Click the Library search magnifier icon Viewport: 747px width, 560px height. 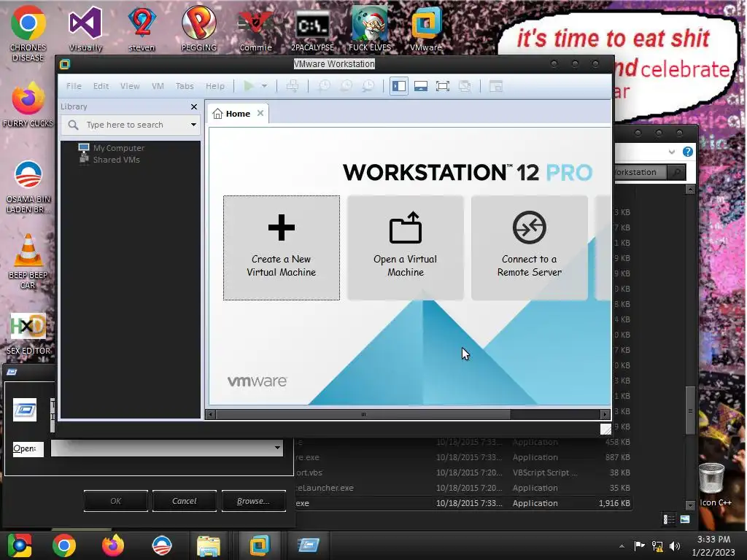pos(73,125)
